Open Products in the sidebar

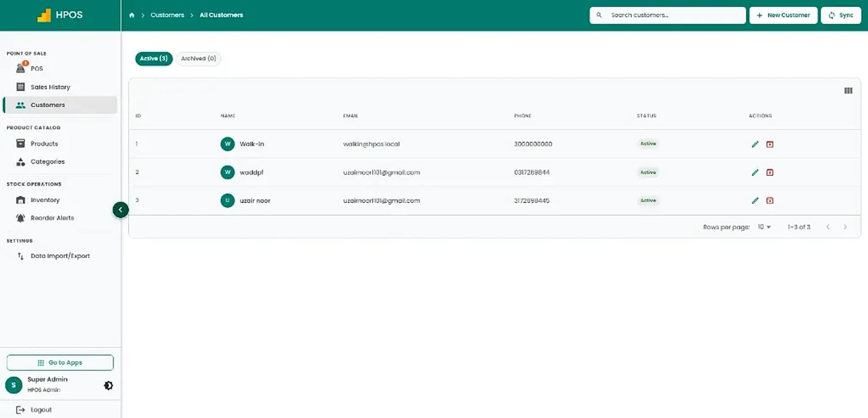(60, 143)
